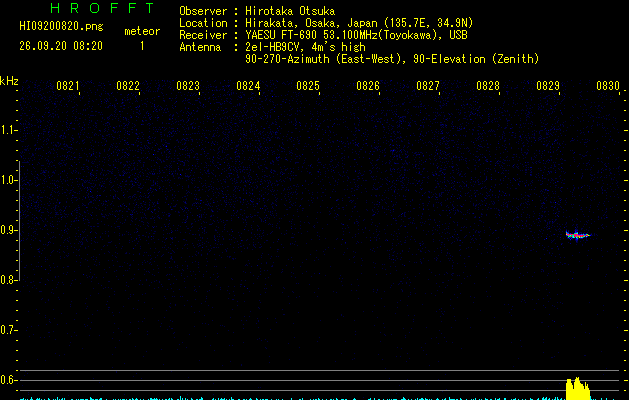Click the Antenna line 2el-HB9CV

tap(272, 47)
